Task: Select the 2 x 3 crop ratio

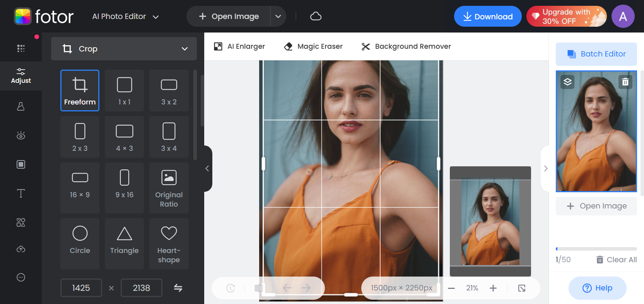Action: coord(80,137)
